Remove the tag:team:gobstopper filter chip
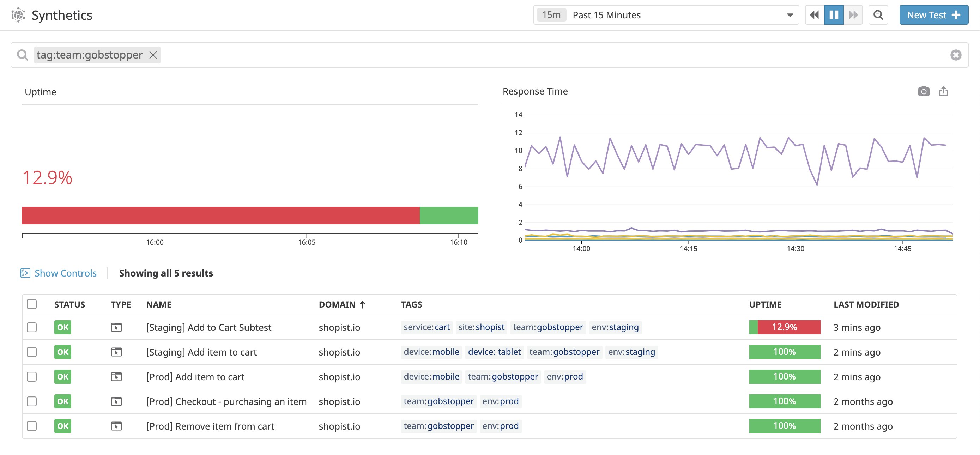This screenshot has width=980, height=455. click(153, 55)
